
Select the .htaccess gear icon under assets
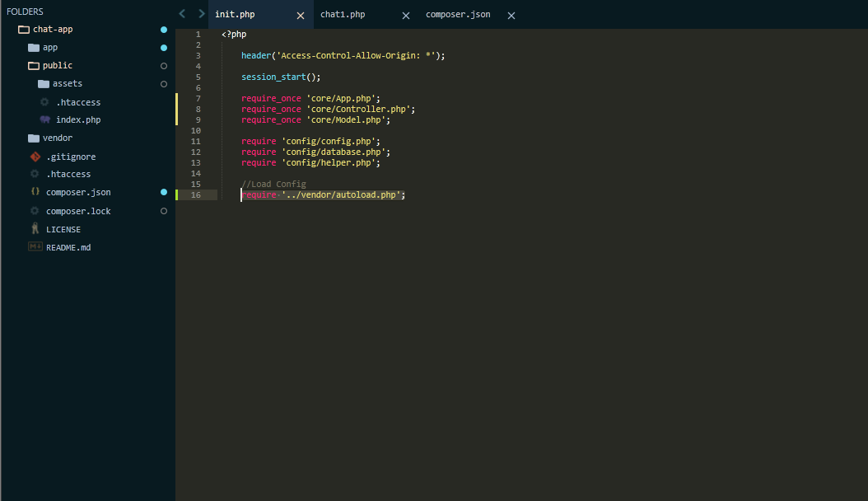coord(43,101)
